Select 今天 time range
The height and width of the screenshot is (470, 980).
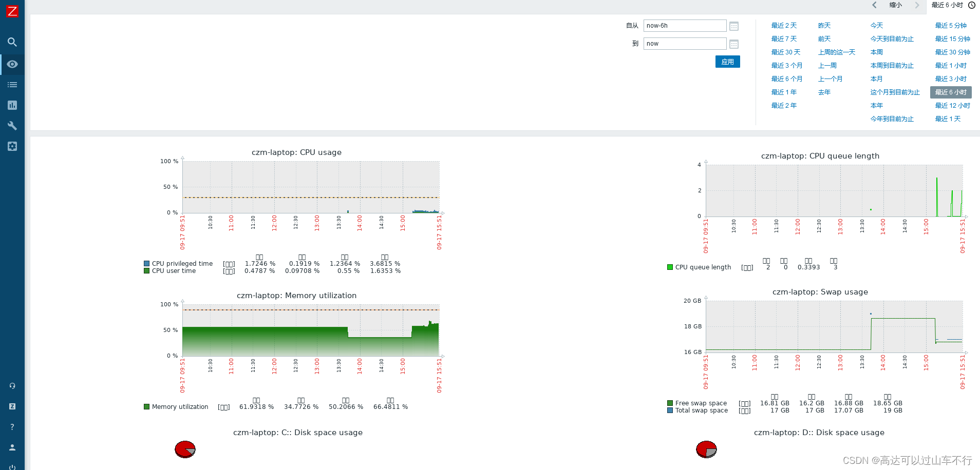[877, 26]
